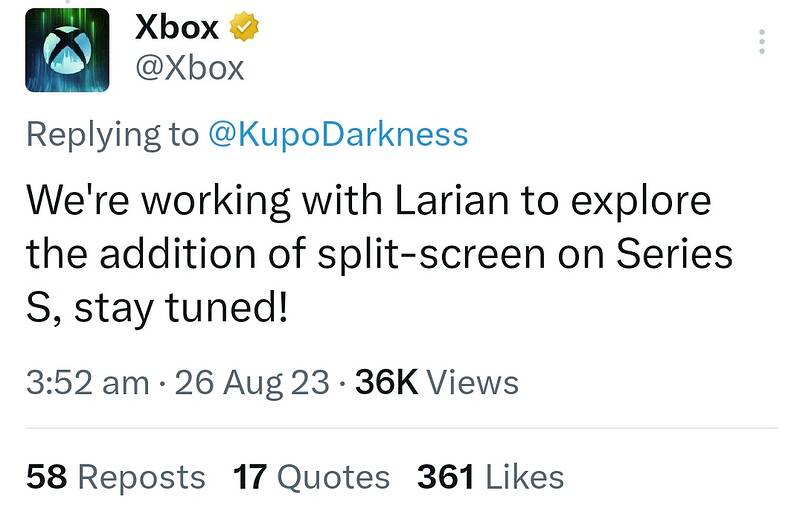The width and height of the screenshot is (800, 514).
Task: Open the three-dot more options menu
Action: point(762,41)
